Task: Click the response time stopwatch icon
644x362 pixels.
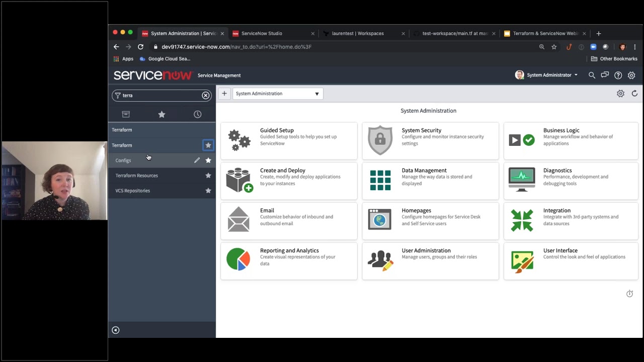Action: coord(629,294)
